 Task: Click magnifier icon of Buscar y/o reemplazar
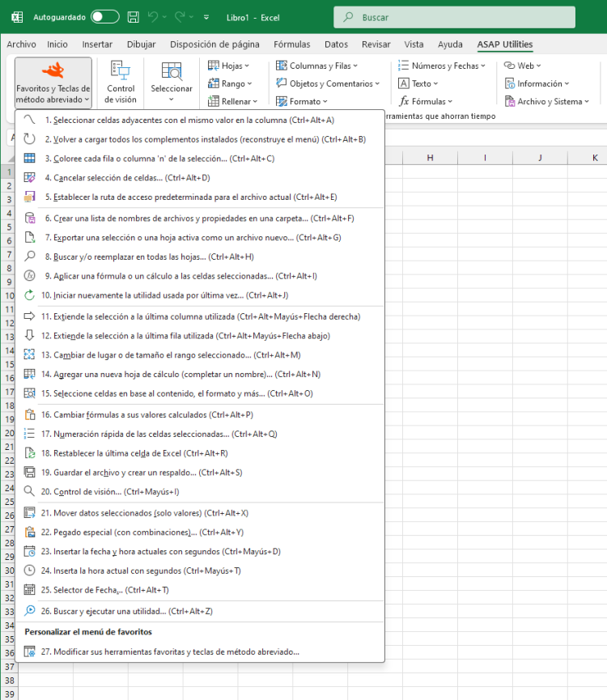pyautogui.click(x=29, y=257)
